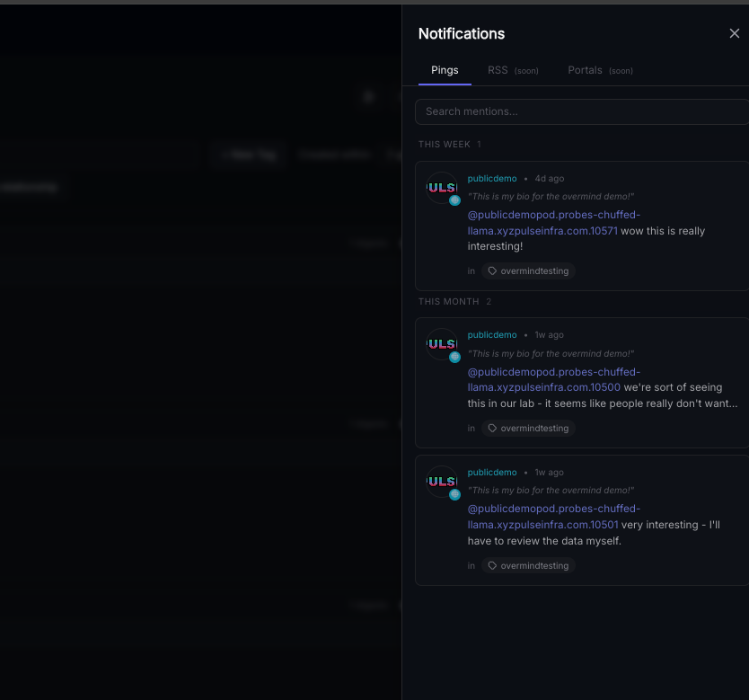Click the avatar on the 10501 mention ping
The height and width of the screenshot is (700, 749).
pyautogui.click(x=441, y=481)
